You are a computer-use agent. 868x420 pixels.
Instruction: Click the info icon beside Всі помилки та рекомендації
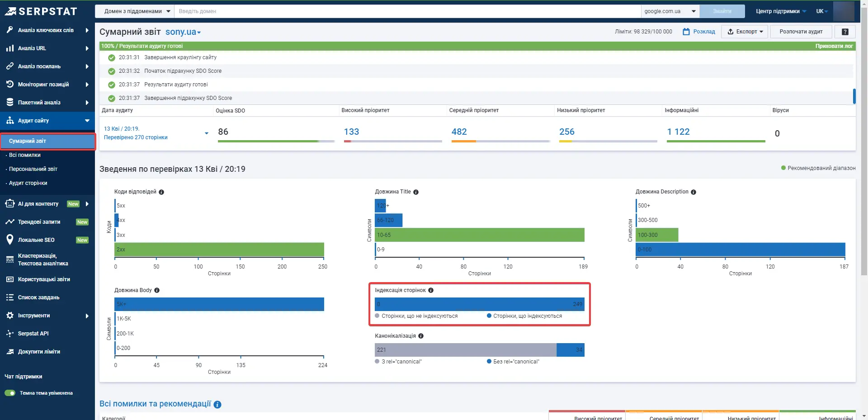click(x=217, y=405)
